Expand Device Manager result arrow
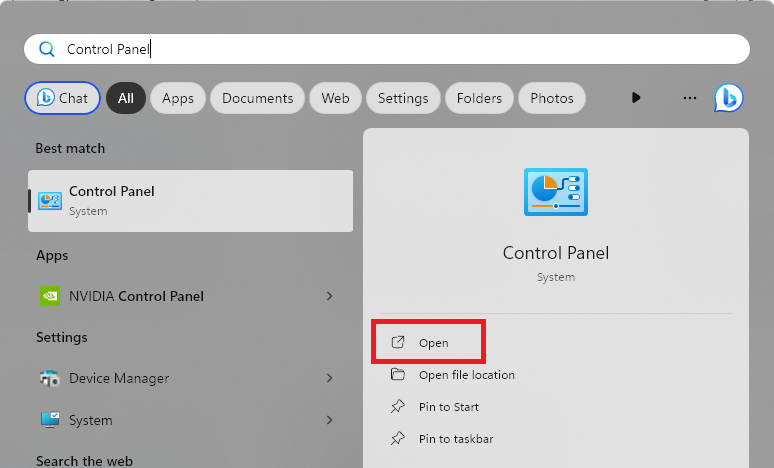Viewport: 774px width, 468px height. click(330, 378)
